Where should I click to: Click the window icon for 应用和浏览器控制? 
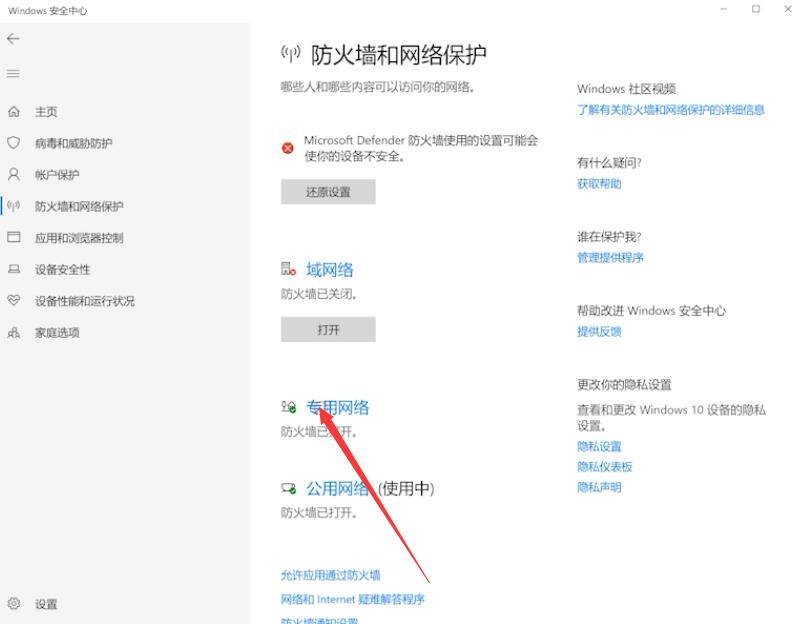[14, 237]
